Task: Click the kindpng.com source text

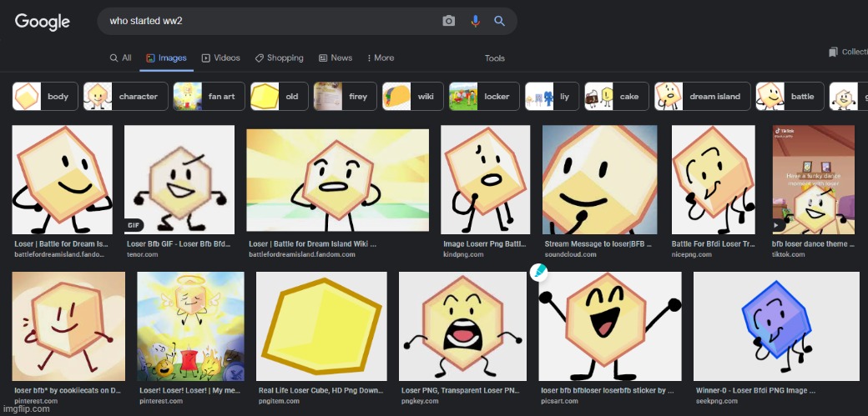Action: (x=463, y=254)
